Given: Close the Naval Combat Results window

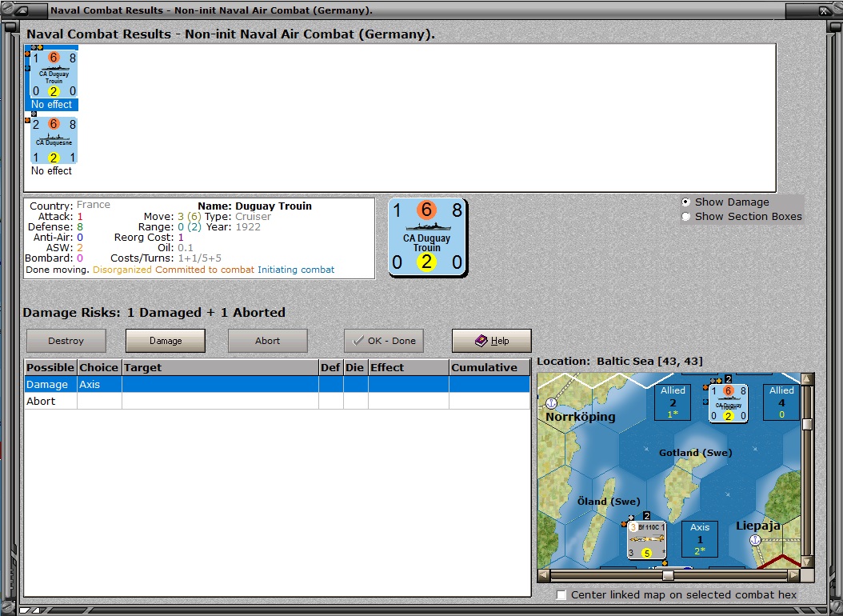Looking at the screenshot, I should [823, 10].
